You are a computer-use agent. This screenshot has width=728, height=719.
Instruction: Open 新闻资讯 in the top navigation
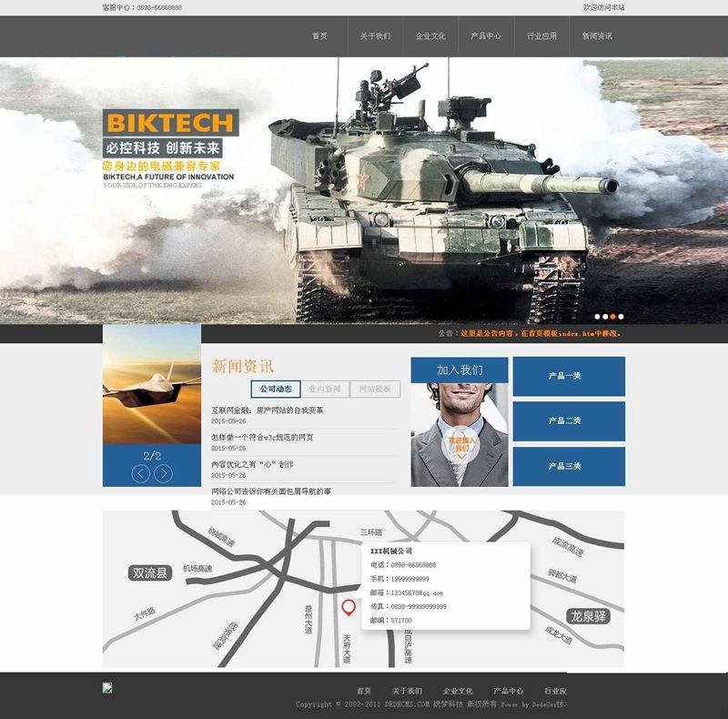[597, 35]
